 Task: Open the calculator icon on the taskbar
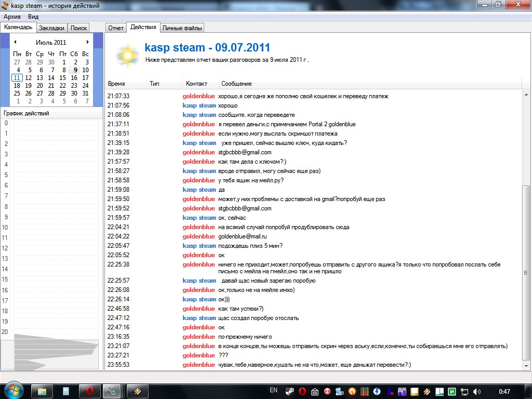click(66, 391)
